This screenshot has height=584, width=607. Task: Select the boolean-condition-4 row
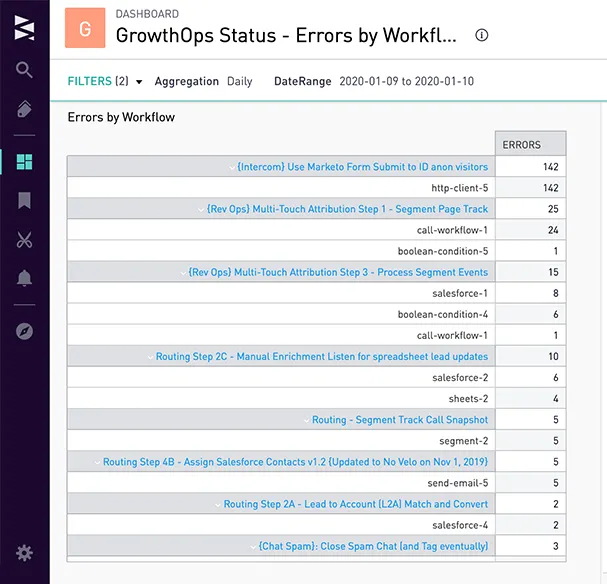316,314
